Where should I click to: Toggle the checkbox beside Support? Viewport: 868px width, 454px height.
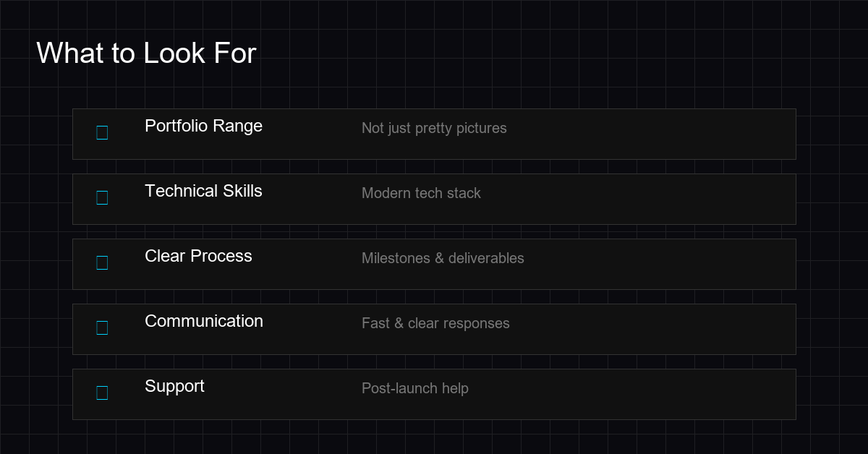(102, 393)
